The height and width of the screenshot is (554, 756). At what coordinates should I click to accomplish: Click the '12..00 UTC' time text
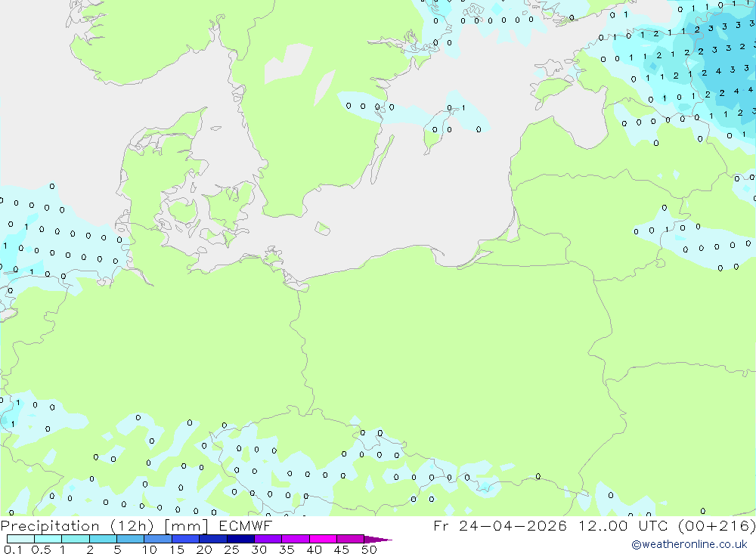click(624, 525)
